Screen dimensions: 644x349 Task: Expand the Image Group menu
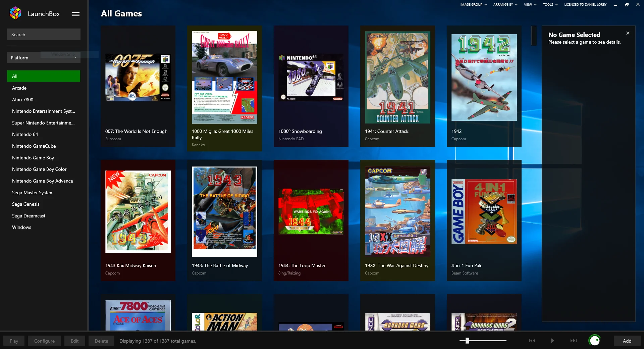(474, 5)
